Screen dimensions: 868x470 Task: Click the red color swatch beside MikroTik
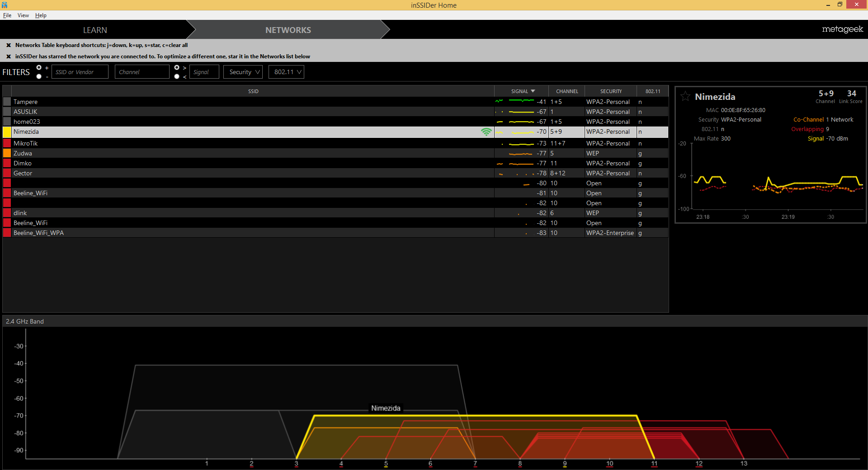pyautogui.click(x=7, y=143)
